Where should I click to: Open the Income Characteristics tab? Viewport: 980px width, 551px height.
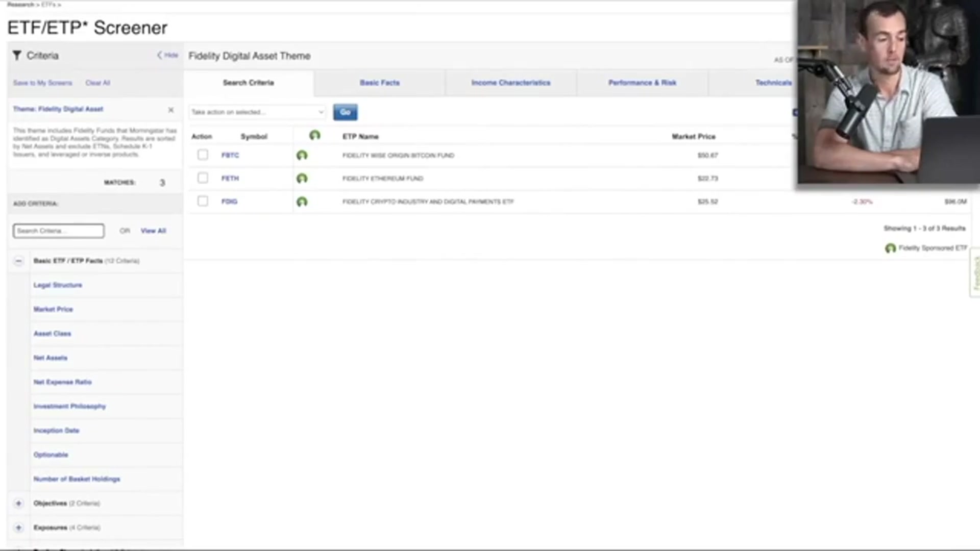[511, 83]
